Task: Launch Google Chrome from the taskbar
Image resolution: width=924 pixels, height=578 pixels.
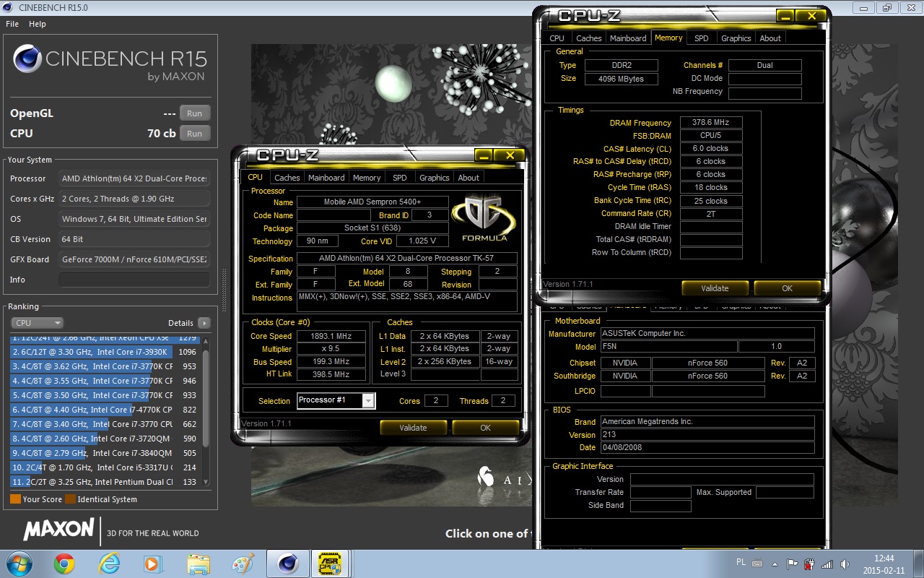Action: tap(64, 564)
